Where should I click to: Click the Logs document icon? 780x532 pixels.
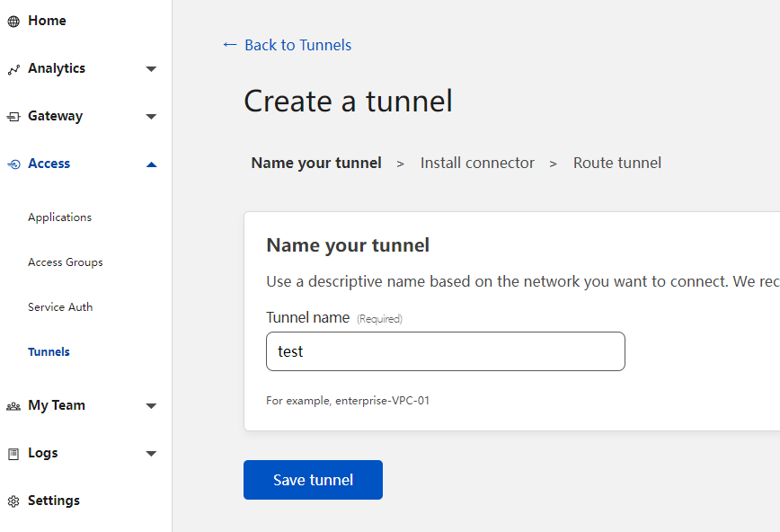click(13, 454)
